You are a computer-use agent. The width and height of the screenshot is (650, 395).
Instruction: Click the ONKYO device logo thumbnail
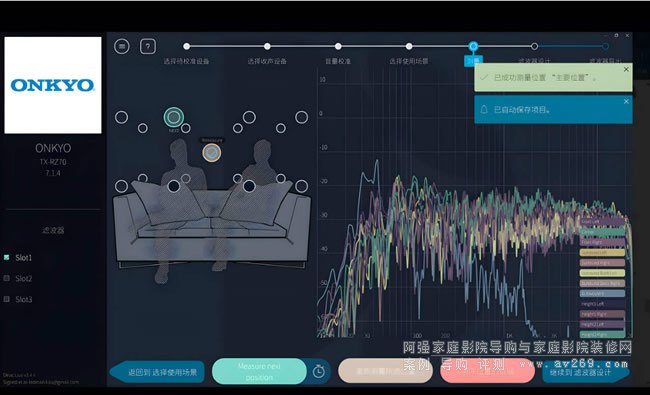(53, 85)
